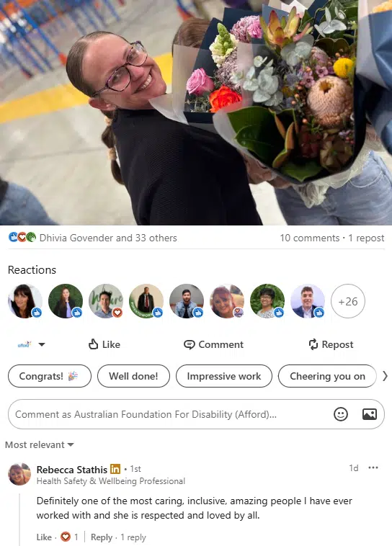Open the Afford account switcher dropdown
The width and height of the screenshot is (392, 546).
click(32, 344)
